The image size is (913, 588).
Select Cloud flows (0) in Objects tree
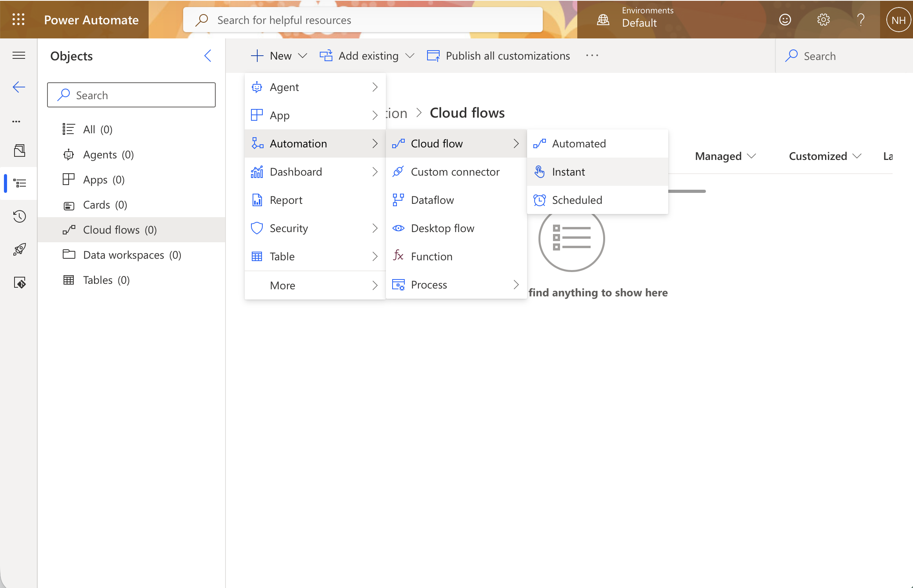[x=131, y=230]
